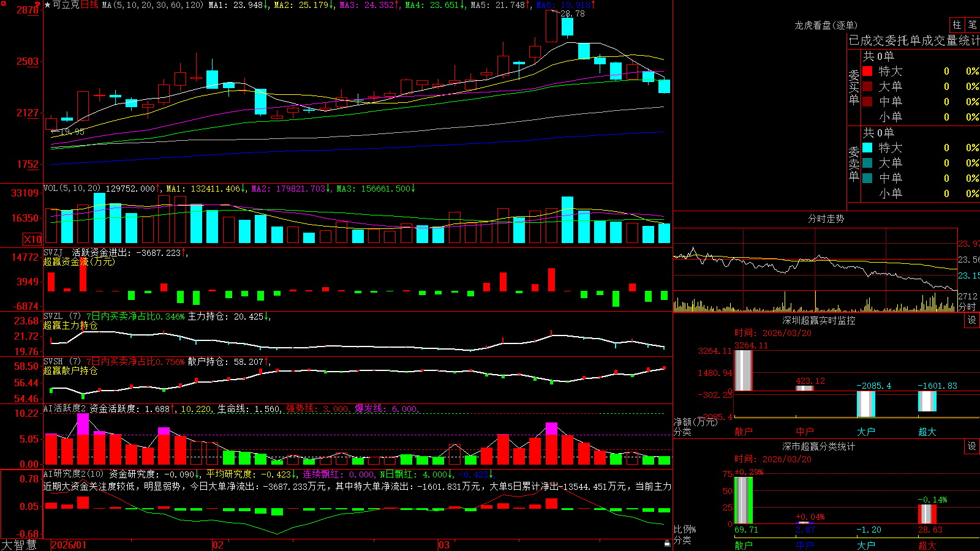This screenshot has height=551, width=980.
Task: Open settings 设 for 深市超赢分类统计
Action: click(972, 446)
